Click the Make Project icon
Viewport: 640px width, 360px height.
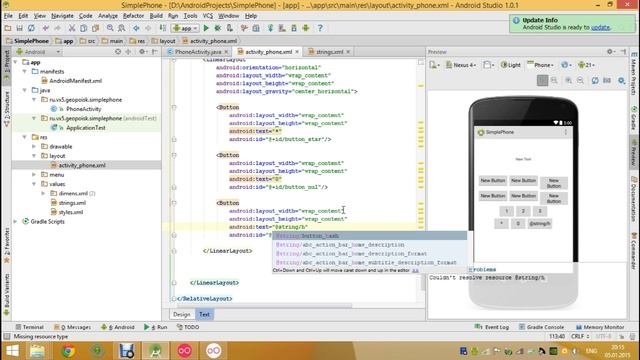click(x=162, y=28)
